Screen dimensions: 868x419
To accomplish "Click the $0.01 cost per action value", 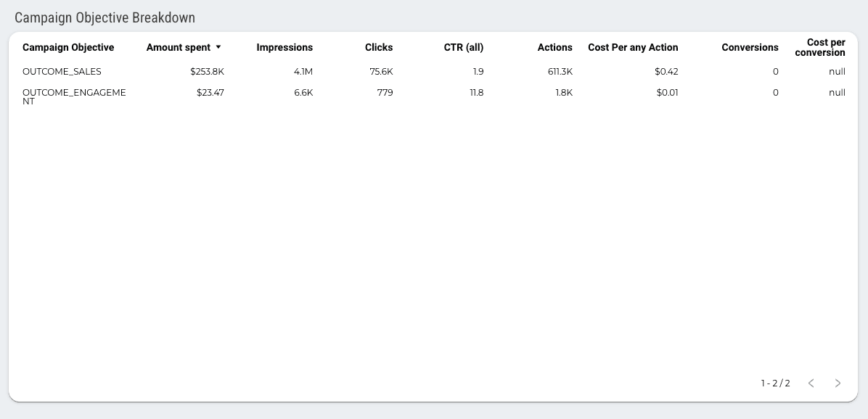I will pyautogui.click(x=667, y=93).
